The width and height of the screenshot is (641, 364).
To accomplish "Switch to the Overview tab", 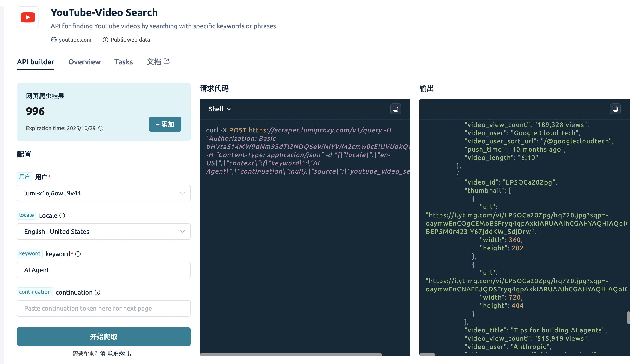I will tap(84, 62).
